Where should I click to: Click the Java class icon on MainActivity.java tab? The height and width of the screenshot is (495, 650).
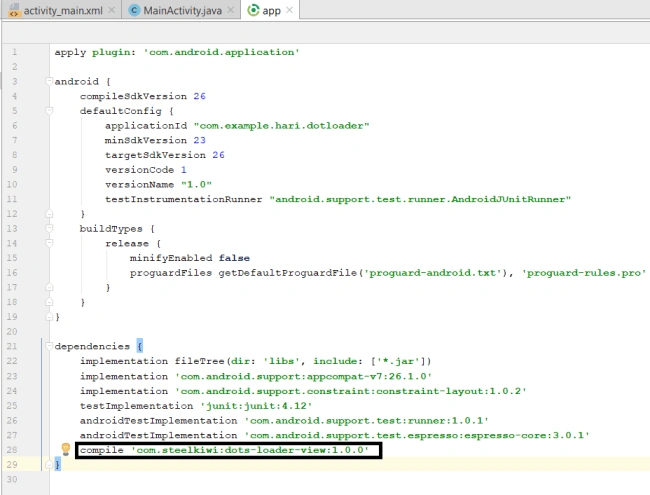(x=134, y=10)
